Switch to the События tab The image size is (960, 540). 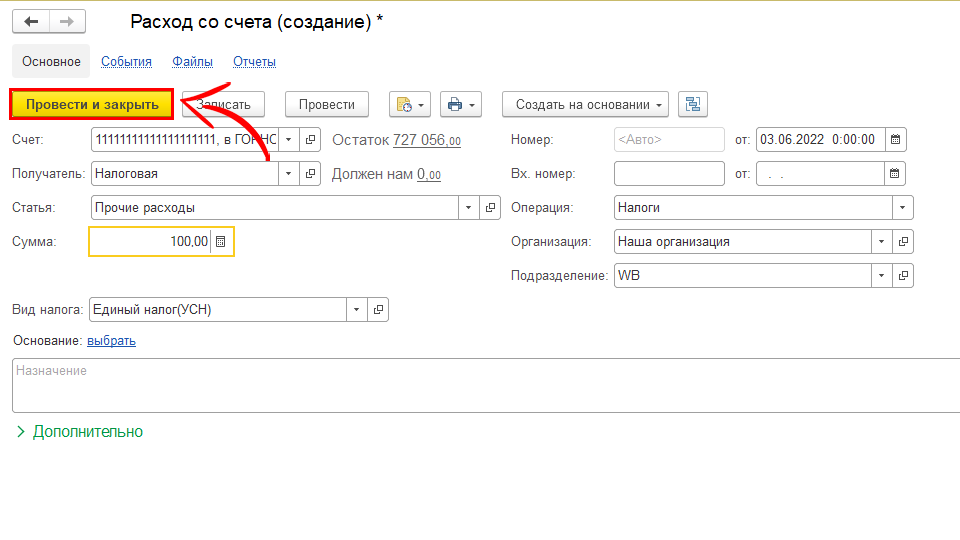pos(126,61)
